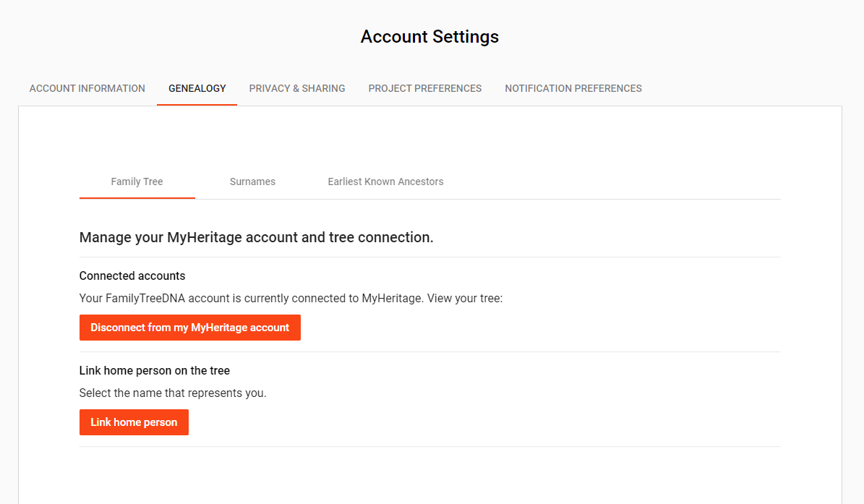Click the 'Connected accounts' section label
864x504 pixels.
click(132, 276)
